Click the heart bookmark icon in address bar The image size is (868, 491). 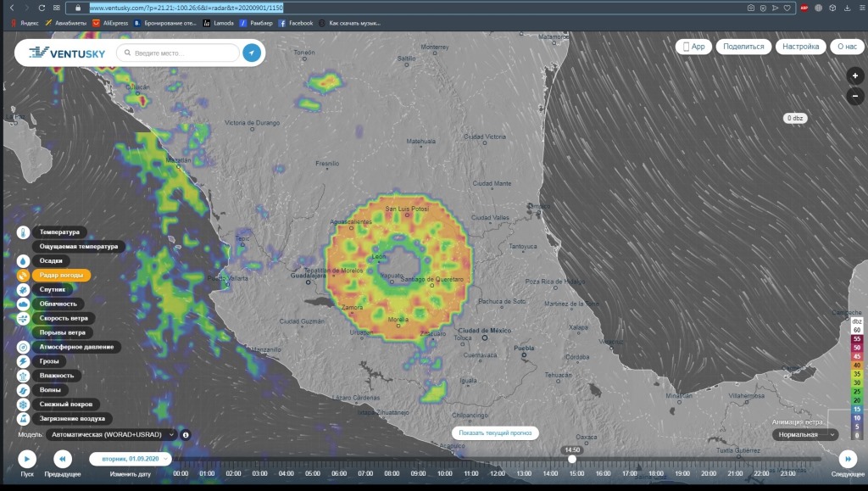click(787, 8)
